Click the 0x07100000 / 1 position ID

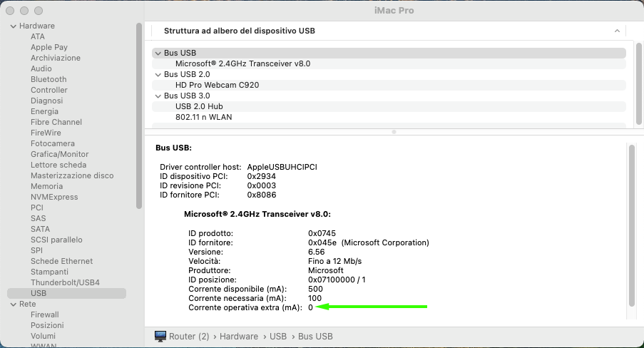pos(337,280)
